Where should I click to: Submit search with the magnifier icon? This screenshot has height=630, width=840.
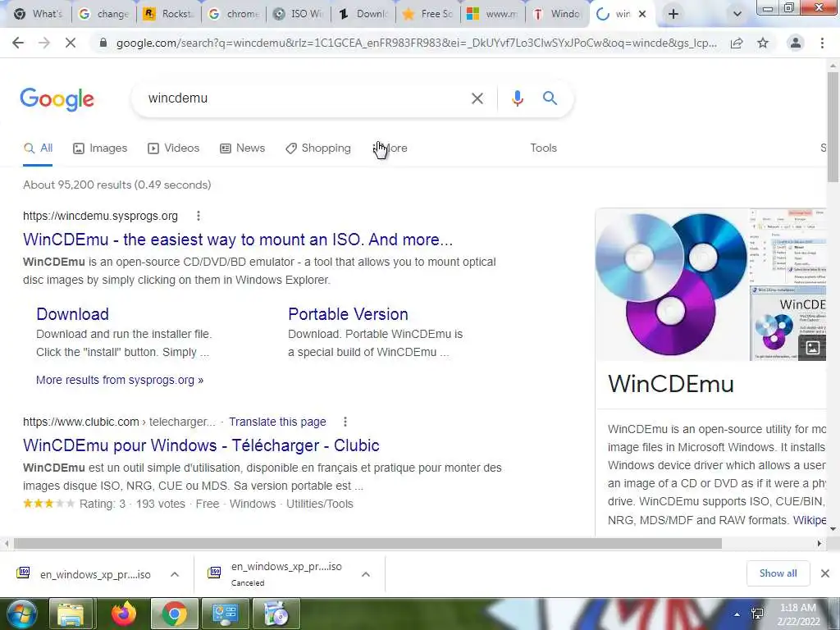click(x=550, y=98)
